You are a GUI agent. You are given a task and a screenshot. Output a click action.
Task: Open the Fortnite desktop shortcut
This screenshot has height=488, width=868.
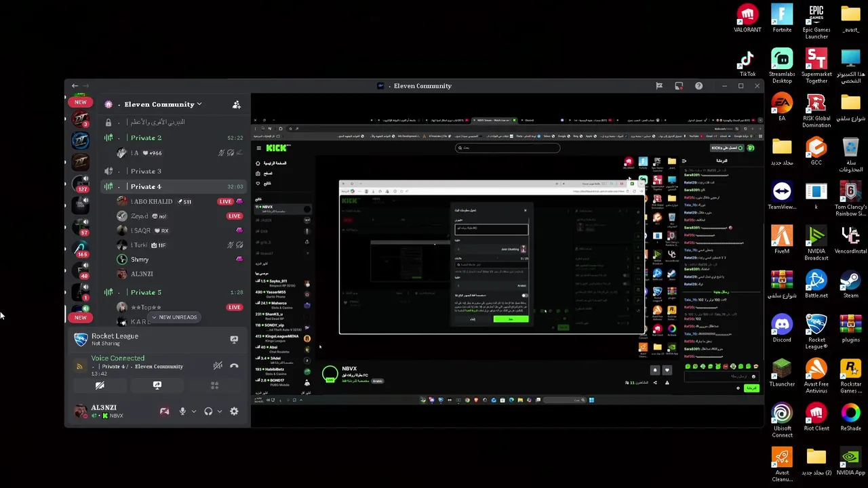tap(782, 19)
